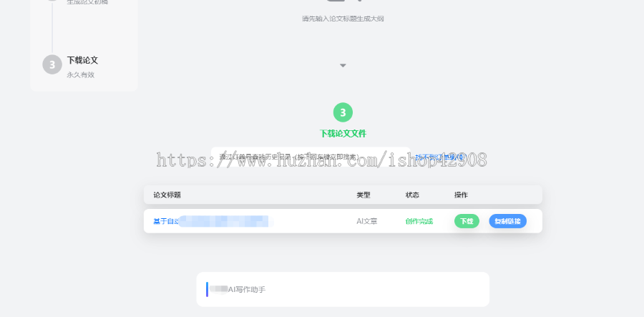Click the 请先输入论文标题生成大纲 hint text
The height and width of the screenshot is (317, 644).
pos(343,19)
